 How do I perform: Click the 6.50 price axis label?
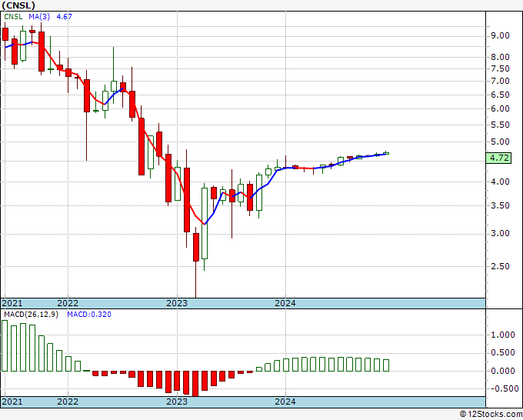click(500, 95)
